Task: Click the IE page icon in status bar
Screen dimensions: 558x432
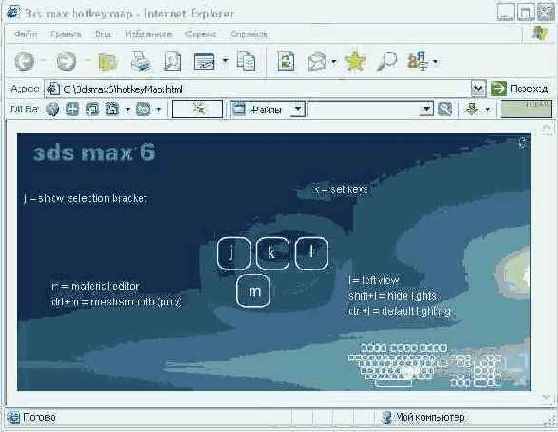Action: coord(14,417)
